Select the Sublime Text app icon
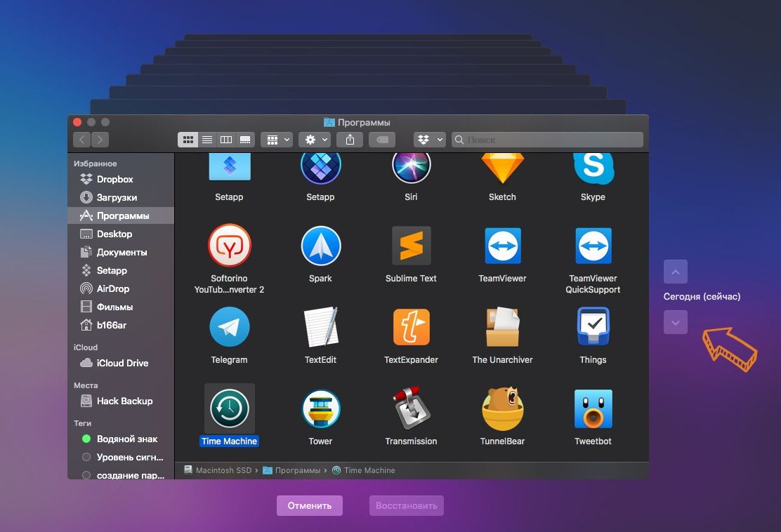The width and height of the screenshot is (781, 532). pyautogui.click(x=412, y=246)
